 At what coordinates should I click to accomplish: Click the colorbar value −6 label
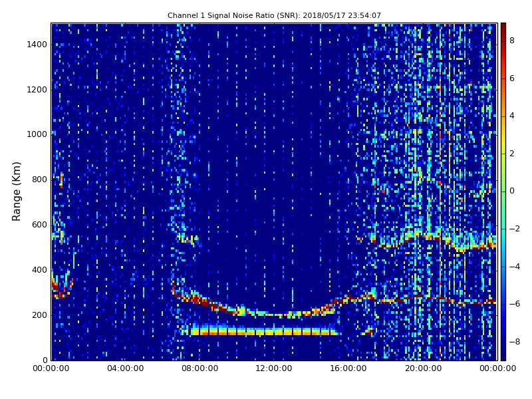click(x=515, y=304)
